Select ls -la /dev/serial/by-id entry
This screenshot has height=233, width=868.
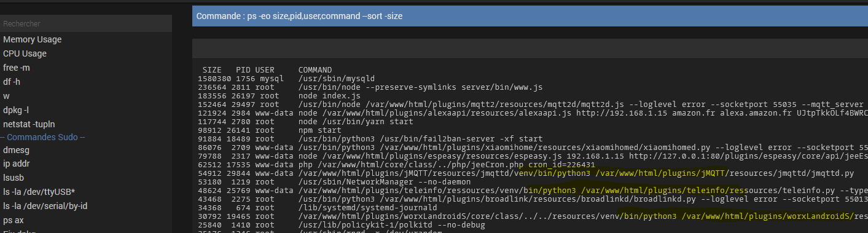point(45,207)
